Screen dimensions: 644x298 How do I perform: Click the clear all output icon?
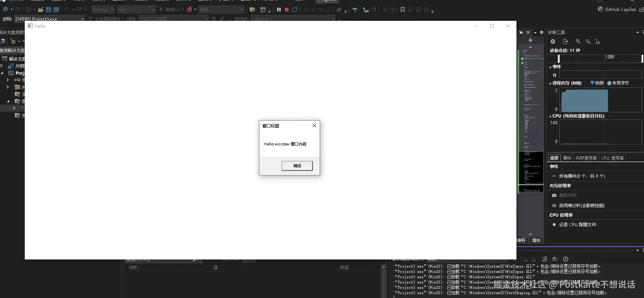coord(544,259)
